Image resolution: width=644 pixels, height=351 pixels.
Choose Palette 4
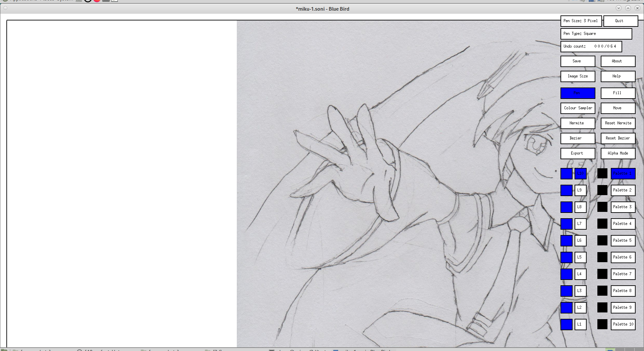[x=623, y=224]
